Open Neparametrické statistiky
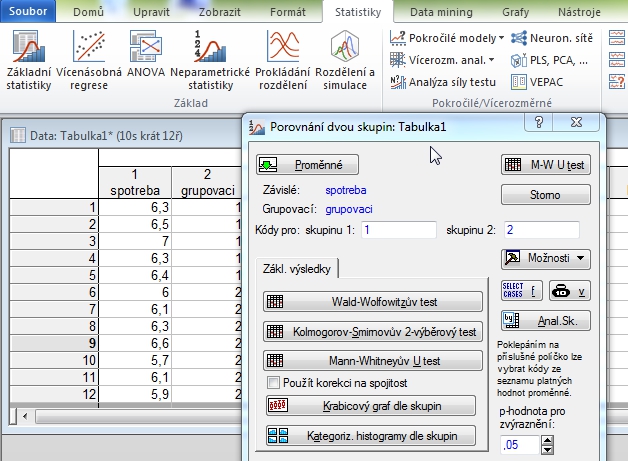The image size is (628, 461). (x=210, y=60)
